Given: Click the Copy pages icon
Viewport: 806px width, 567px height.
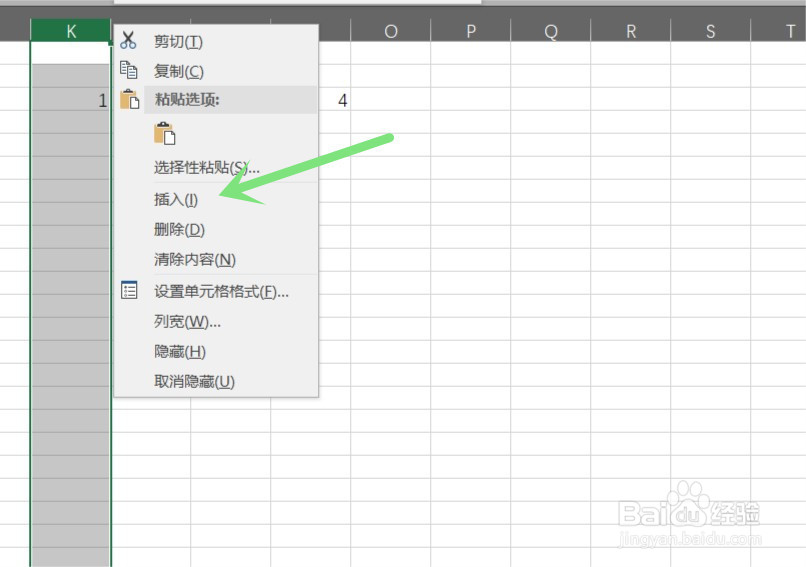Looking at the screenshot, I should coord(129,70).
